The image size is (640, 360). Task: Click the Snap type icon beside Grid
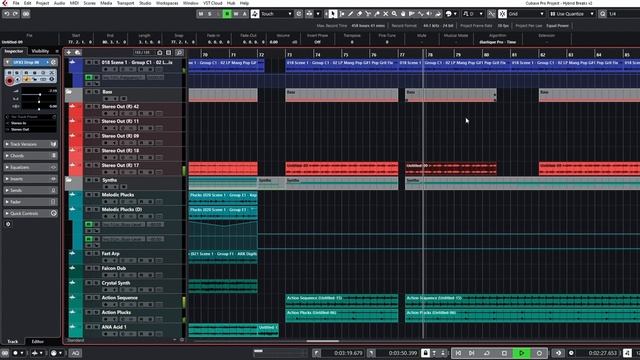(502, 14)
